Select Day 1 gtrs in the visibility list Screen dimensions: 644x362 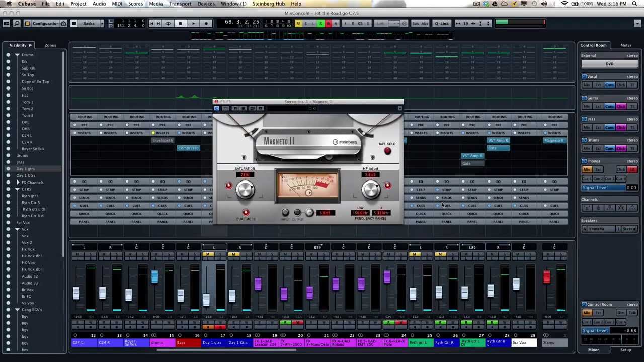(26, 169)
